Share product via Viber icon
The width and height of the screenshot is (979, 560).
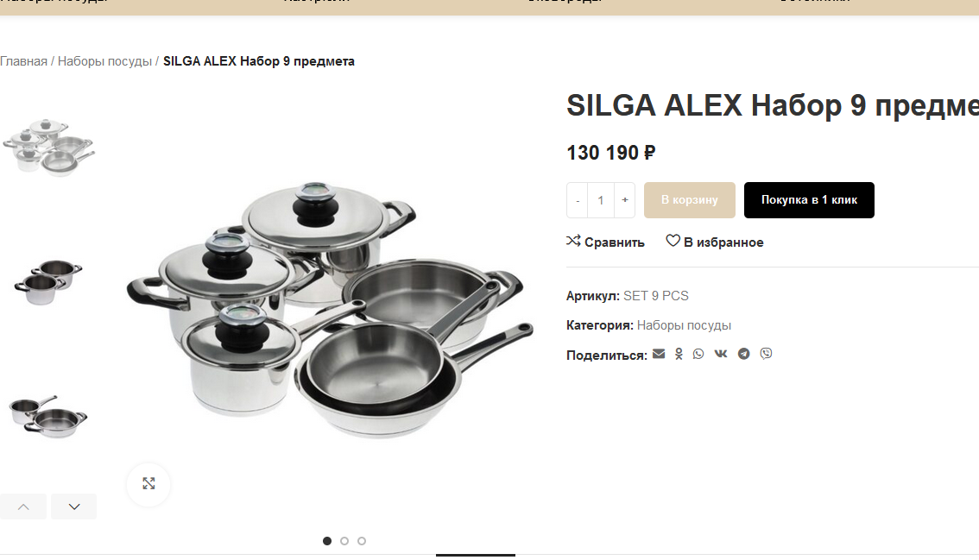(x=766, y=354)
